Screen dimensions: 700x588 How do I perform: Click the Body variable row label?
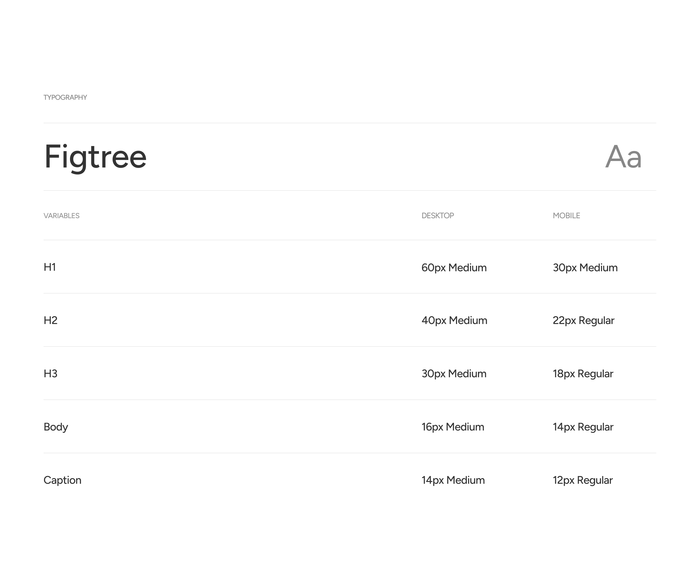tap(56, 427)
